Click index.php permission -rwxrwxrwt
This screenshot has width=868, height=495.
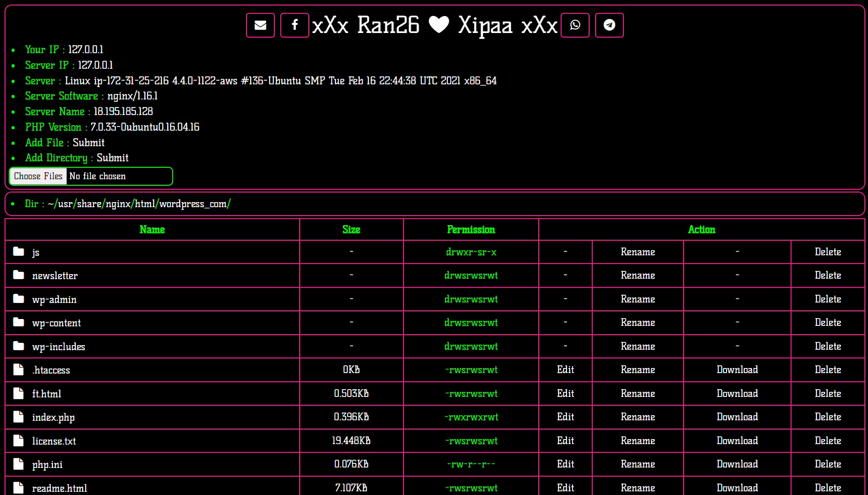click(x=471, y=417)
